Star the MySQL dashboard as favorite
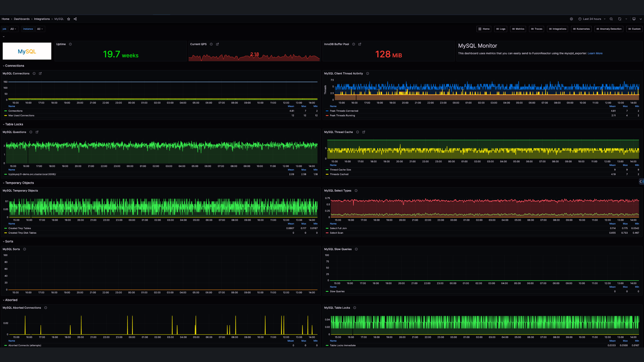The image size is (644, 362). pyautogui.click(x=68, y=19)
